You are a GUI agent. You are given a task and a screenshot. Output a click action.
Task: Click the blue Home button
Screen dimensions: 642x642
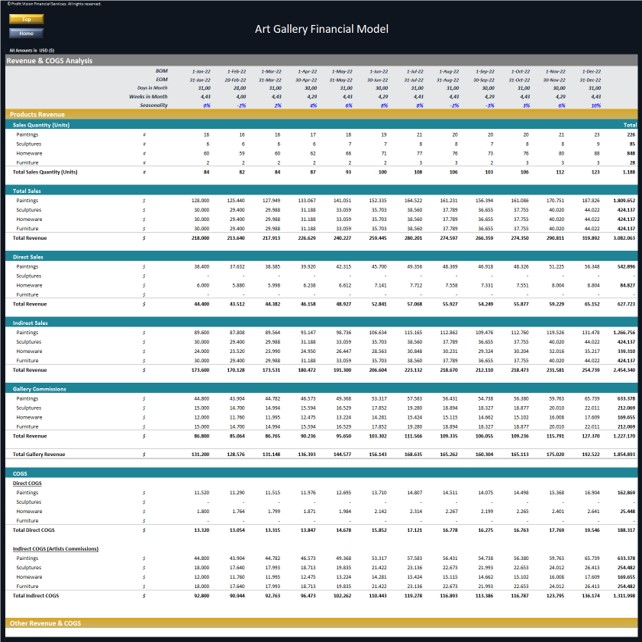[x=26, y=33]
